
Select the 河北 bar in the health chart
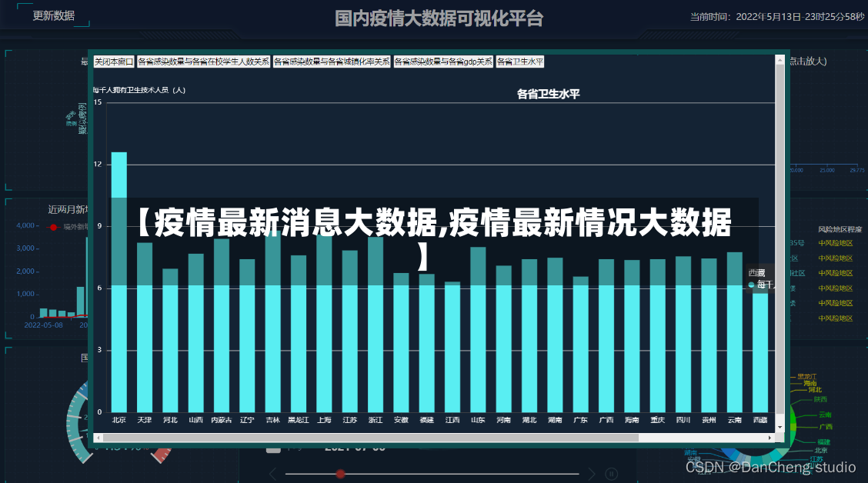click(171, 340)
